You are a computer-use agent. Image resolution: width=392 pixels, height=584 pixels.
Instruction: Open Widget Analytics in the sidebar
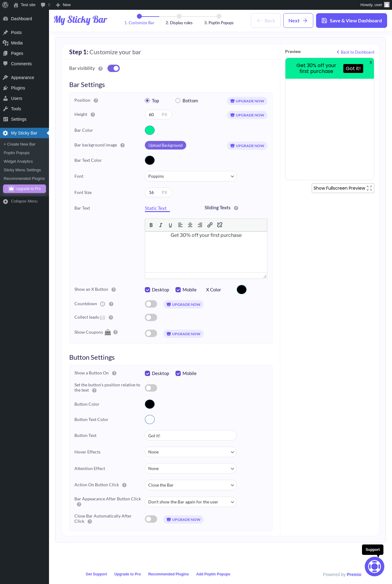[18, 161]
